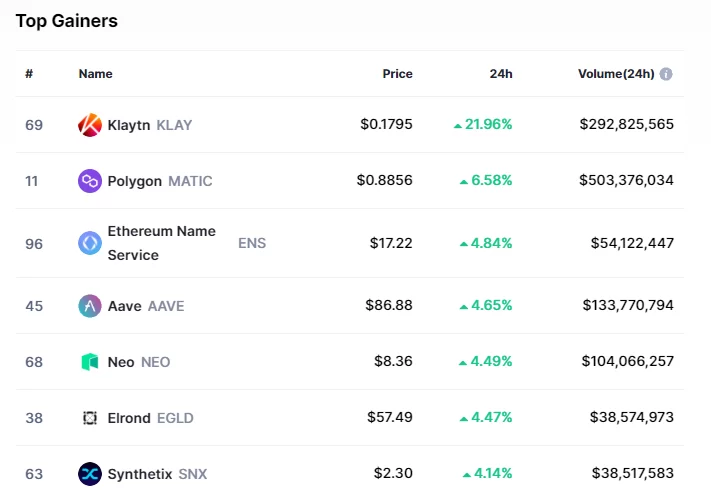Click Elrond's 4.47% gain value
711x501 pixels.
[486, 418]
